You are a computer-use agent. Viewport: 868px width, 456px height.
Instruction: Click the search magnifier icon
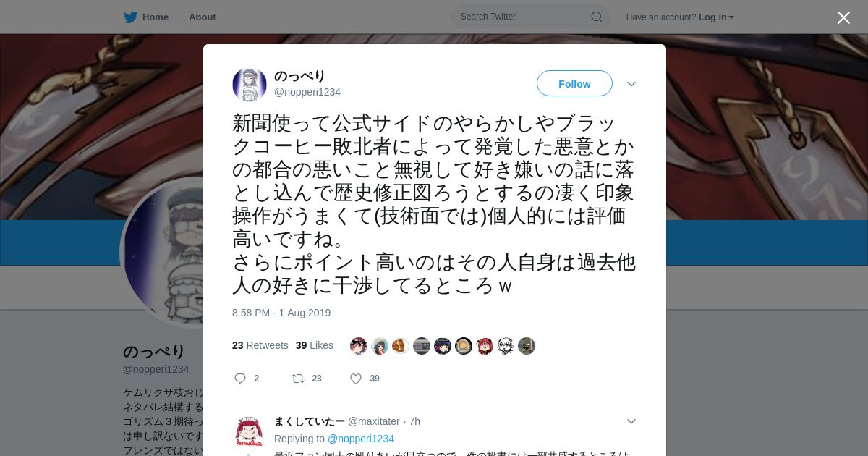pos(597,17)
